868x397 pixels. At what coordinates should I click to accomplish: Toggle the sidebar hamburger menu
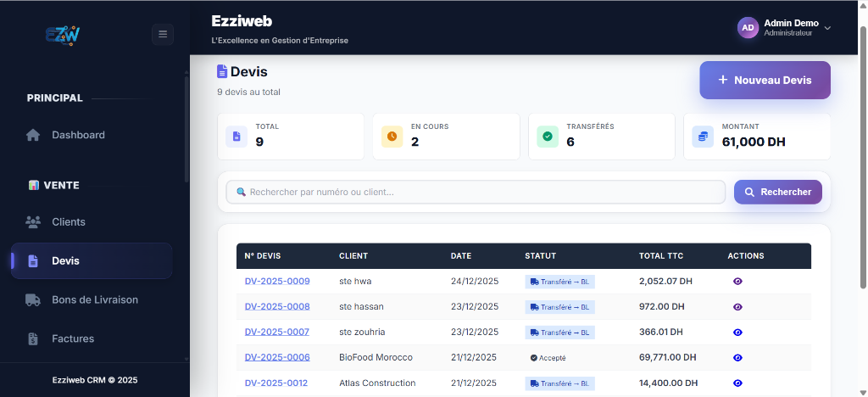pos(163,34)
